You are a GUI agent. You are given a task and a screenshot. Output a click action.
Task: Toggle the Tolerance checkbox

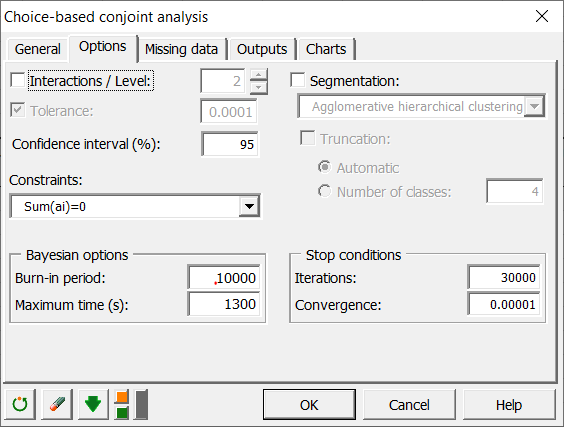[x=18, y=110]
